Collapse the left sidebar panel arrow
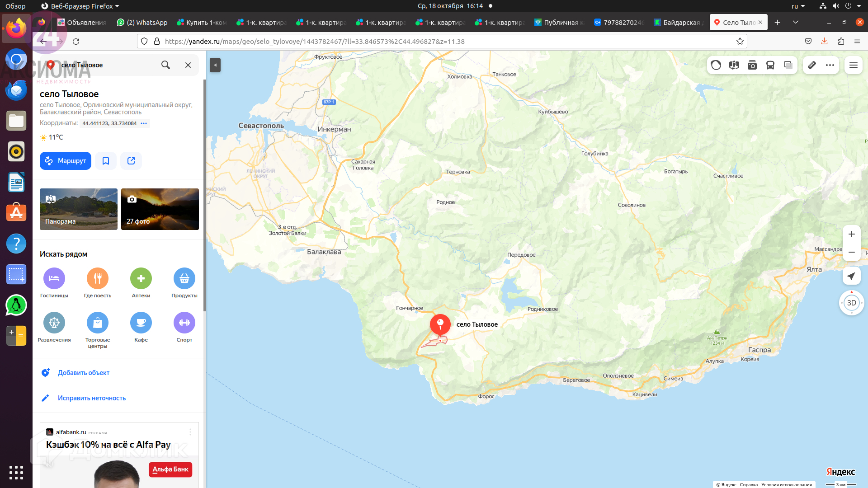Image resolution: width=868 pixels, height=488 pixels. pos(215,65)
